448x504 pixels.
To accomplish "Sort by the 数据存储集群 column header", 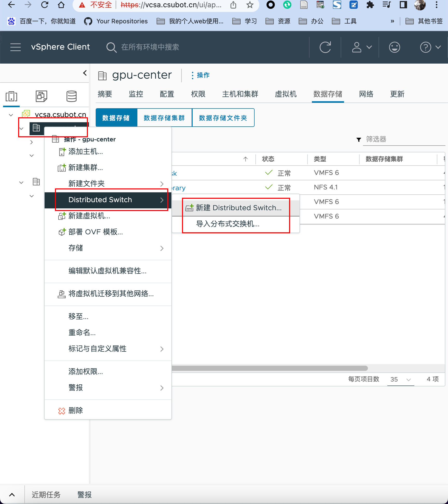I will point(384,159).
